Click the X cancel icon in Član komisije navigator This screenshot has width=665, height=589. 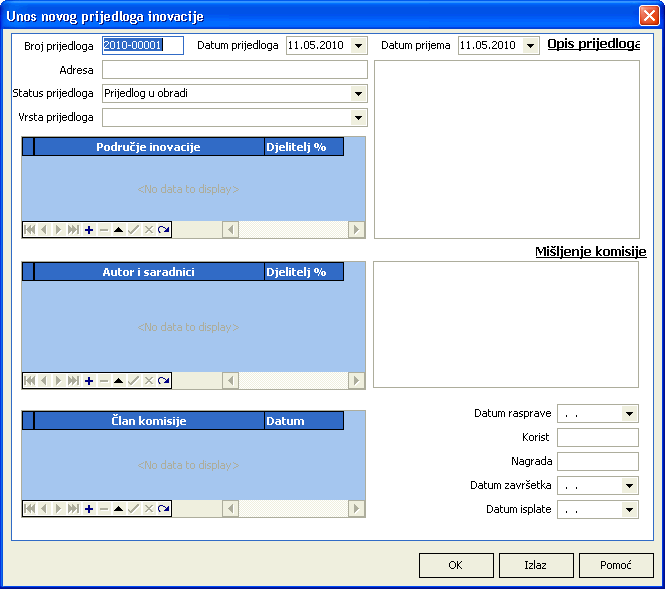tap(149, 509)
